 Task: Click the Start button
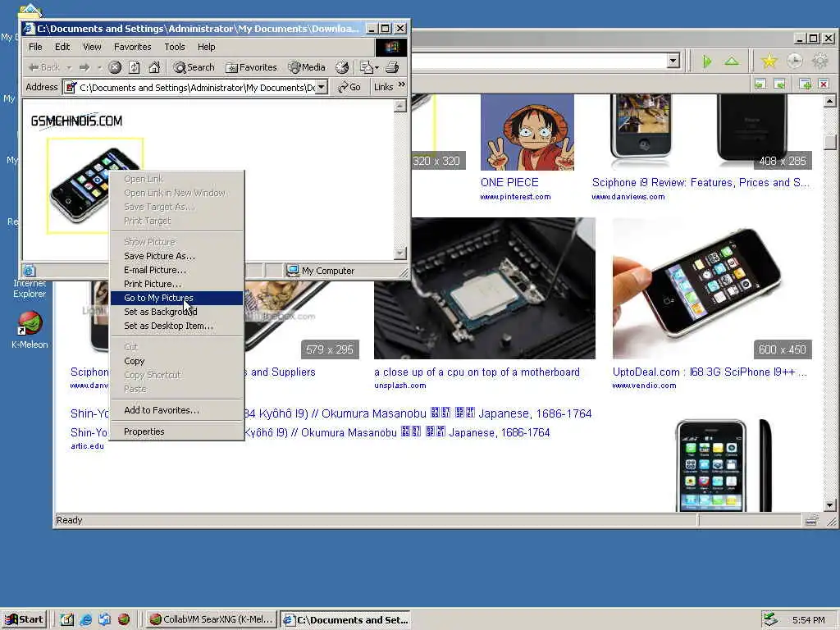click(x=25, y=619)
